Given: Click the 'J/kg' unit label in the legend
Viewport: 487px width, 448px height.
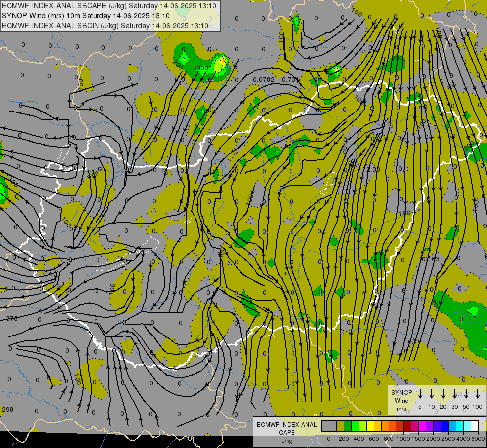Looking at the screenshot, I should coord(287,441).
